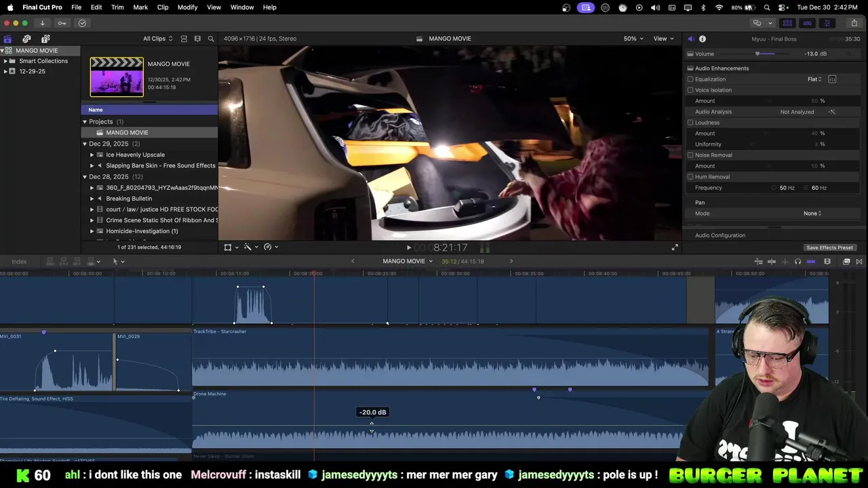Toggle timeline skimming icon
This screenshot has height=488, width=868.
pos(772,262)
